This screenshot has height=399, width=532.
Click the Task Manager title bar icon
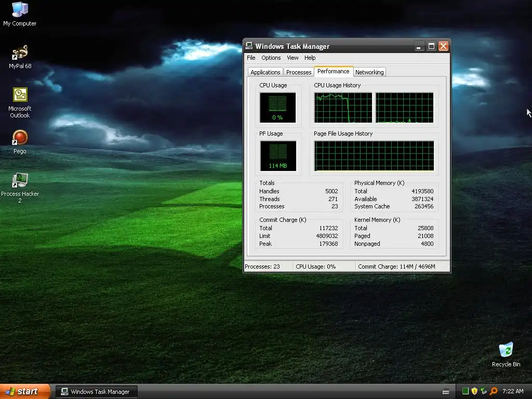(x=249, y=46)
